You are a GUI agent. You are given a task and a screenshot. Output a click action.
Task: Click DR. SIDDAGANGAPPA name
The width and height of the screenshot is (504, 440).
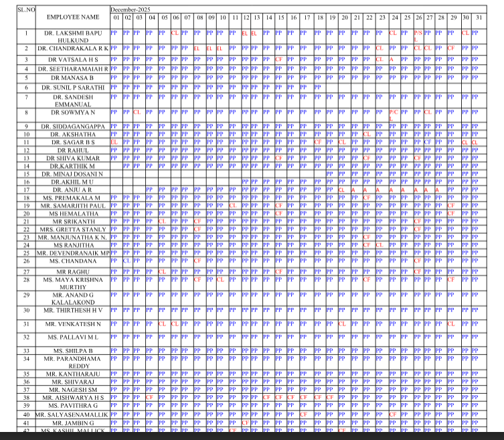click(x=73, y=127)
